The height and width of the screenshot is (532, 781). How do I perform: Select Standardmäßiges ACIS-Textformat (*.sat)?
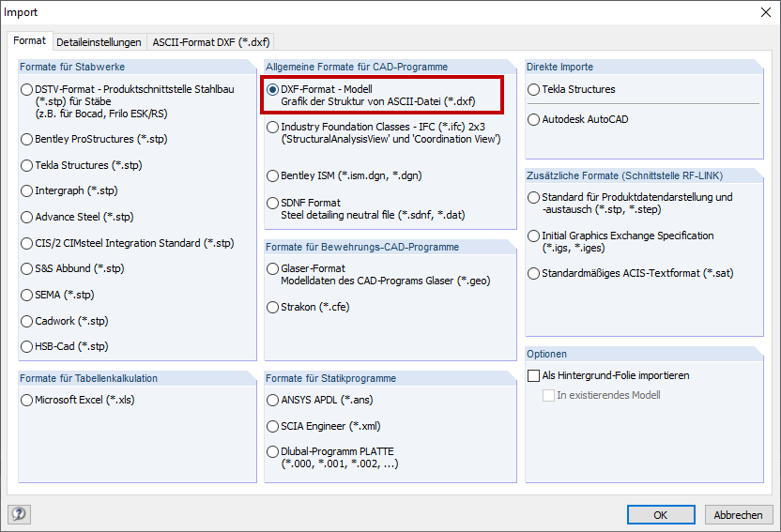(x=534, y=274)
